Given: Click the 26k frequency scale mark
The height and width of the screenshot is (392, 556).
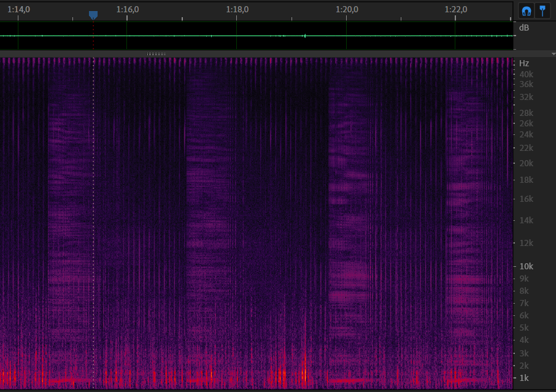Looking at the screenshot, I should coord(526,123).
